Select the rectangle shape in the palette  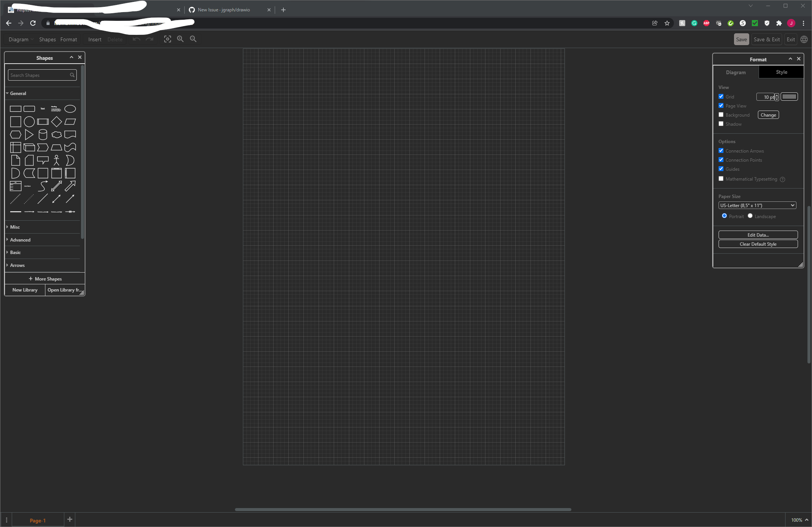click(x=16, y=109)
